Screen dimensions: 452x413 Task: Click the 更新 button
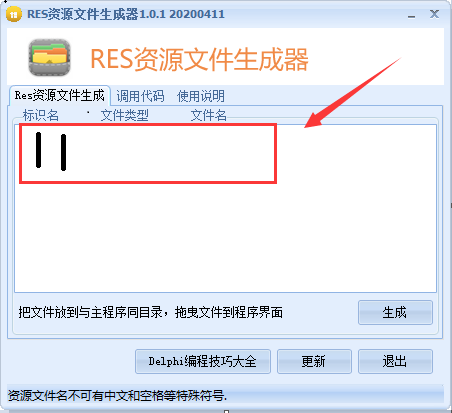[x=314, y=361]
